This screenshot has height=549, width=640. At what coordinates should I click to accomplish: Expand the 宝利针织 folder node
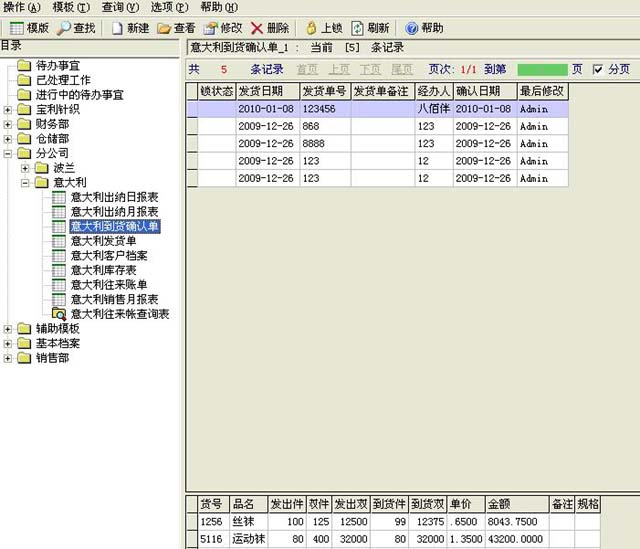click(8, 110)
